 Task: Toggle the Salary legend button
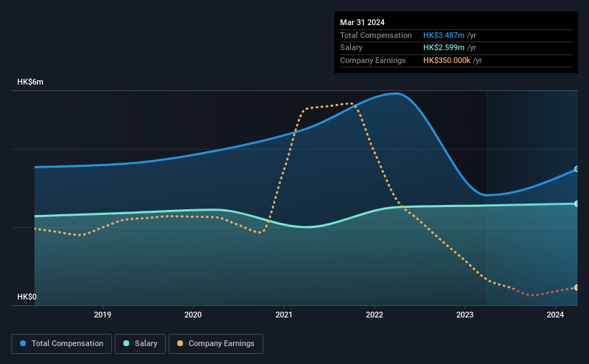[x=140, y=344]
